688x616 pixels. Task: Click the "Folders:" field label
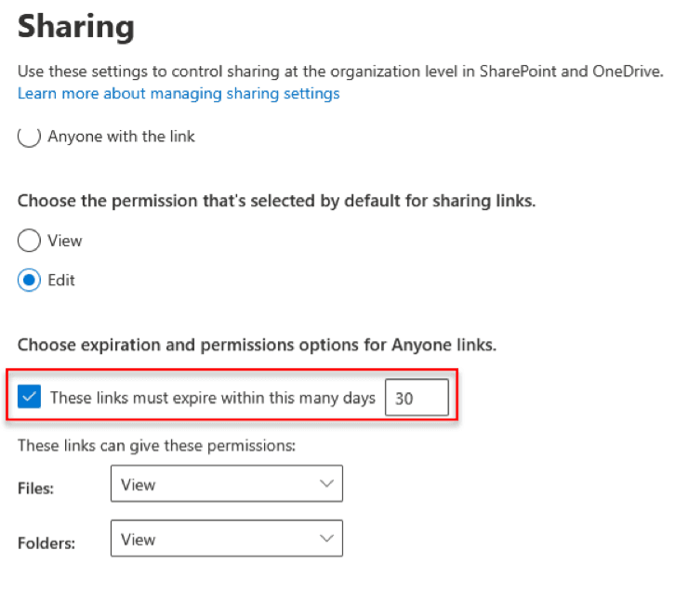tap(44, 542)
